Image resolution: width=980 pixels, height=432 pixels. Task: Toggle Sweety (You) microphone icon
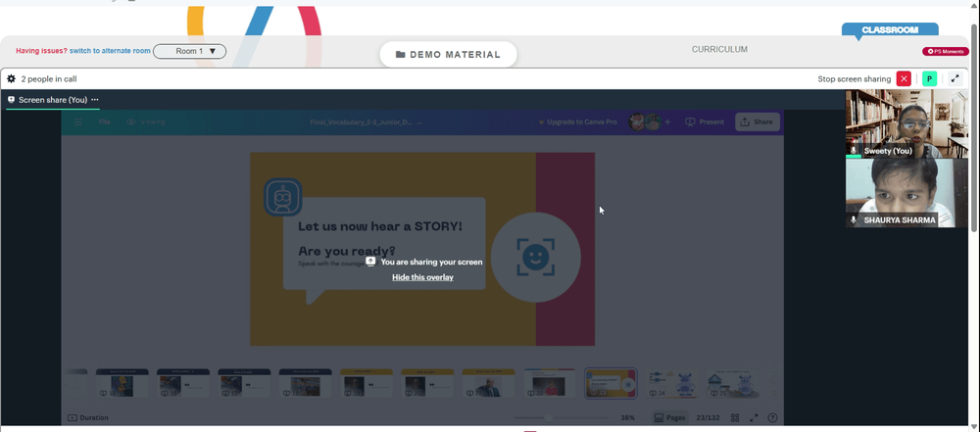[x=854, y=151]
